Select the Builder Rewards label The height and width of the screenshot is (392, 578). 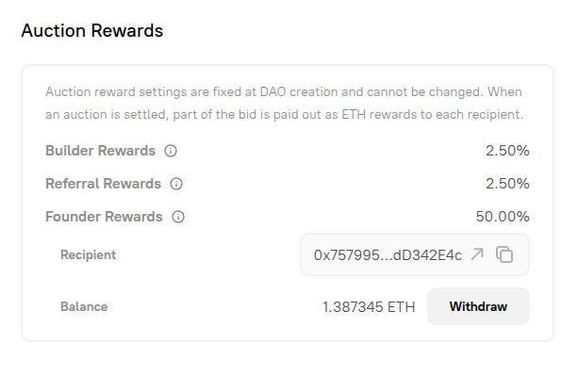coord(100,151)
